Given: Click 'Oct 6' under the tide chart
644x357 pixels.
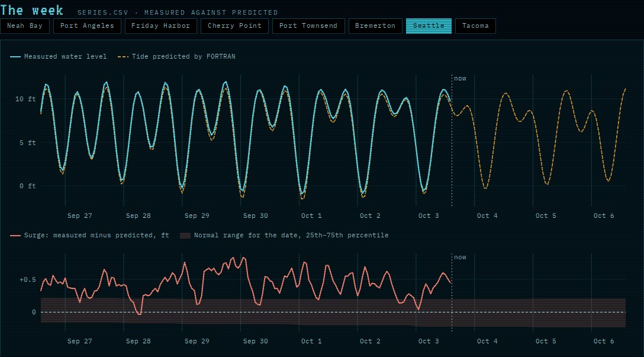Looking at the screenshot, I should 604,216.
